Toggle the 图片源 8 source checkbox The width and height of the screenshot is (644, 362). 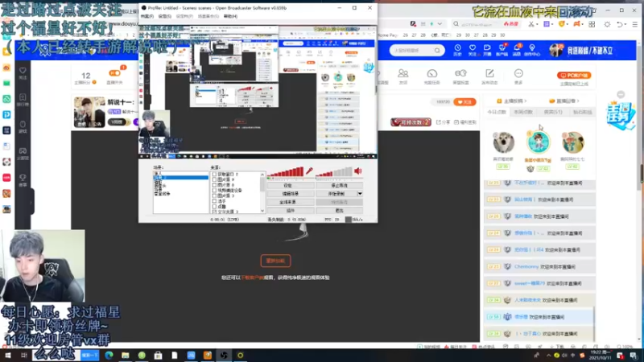[214, 185]
